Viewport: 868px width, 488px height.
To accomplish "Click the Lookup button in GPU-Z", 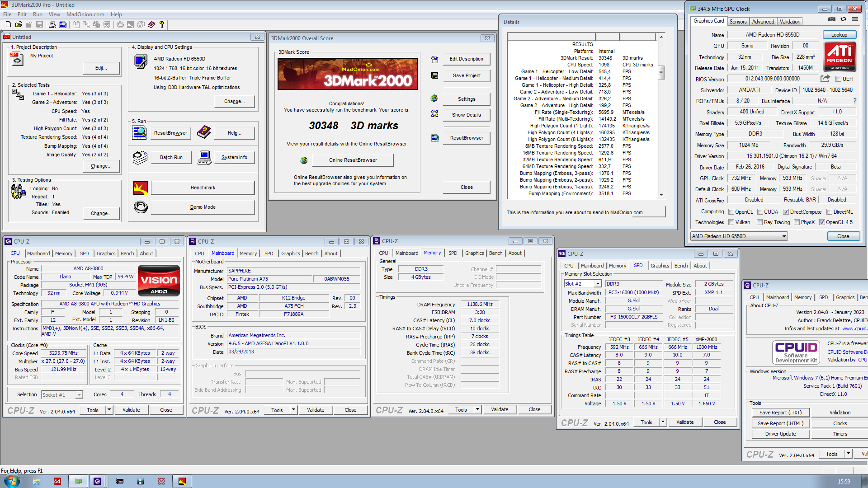I will (839, 35).
